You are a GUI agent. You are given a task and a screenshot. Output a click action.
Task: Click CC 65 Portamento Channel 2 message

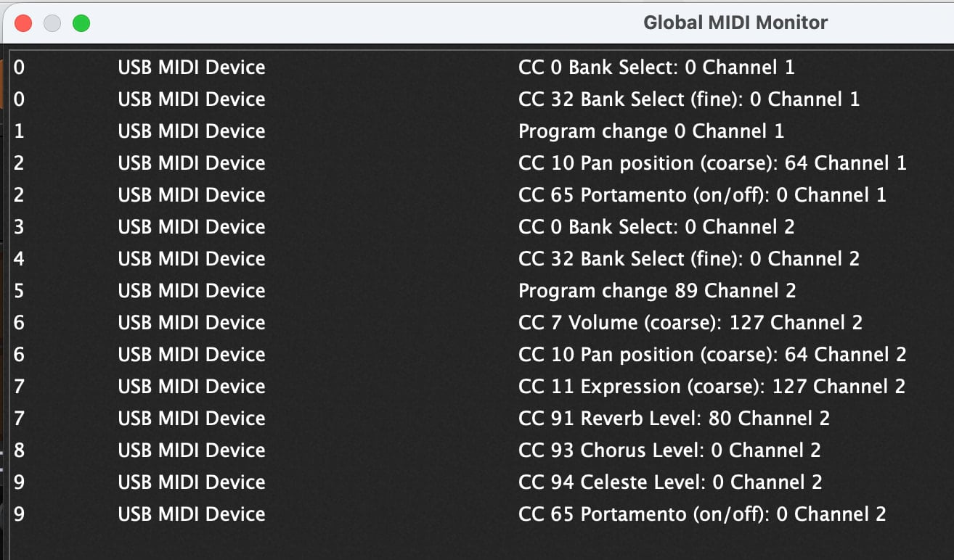click(701, 514)
